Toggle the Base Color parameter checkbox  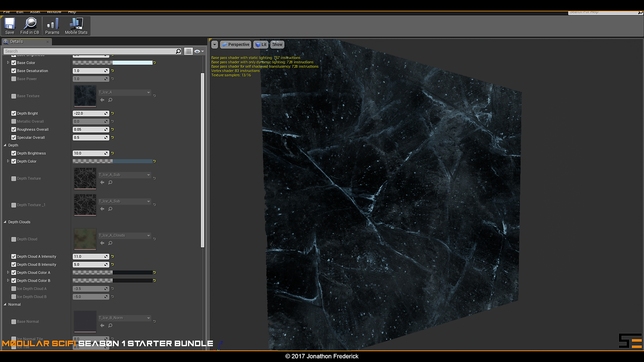pos(13,63)
